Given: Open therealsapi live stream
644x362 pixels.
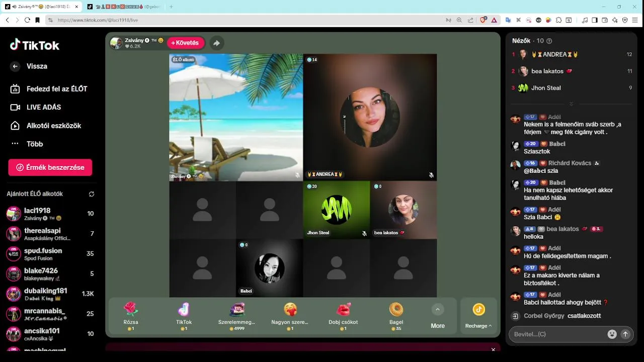Looking at the screenshot, I should [x=50, y=234].
